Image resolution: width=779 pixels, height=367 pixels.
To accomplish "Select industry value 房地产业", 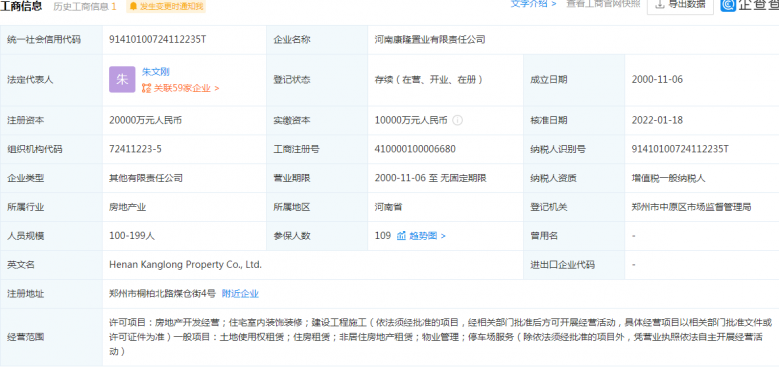I will pos(128,207).
